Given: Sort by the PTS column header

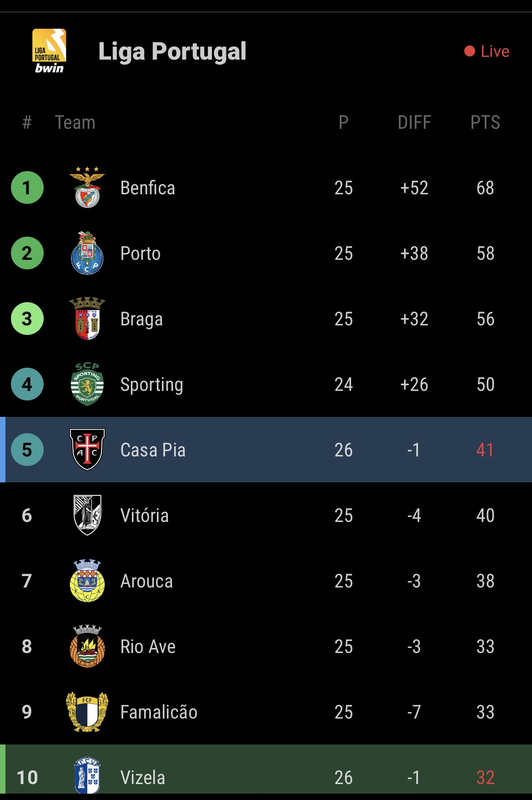Looking at the screenshot, I should [x=485, y=122].
